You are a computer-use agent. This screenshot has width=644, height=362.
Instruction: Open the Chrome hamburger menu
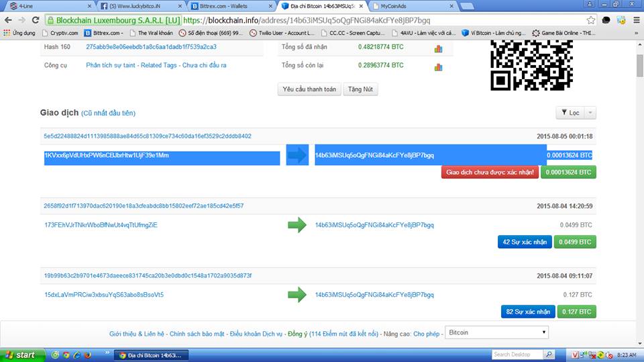(x=637, y=20)
